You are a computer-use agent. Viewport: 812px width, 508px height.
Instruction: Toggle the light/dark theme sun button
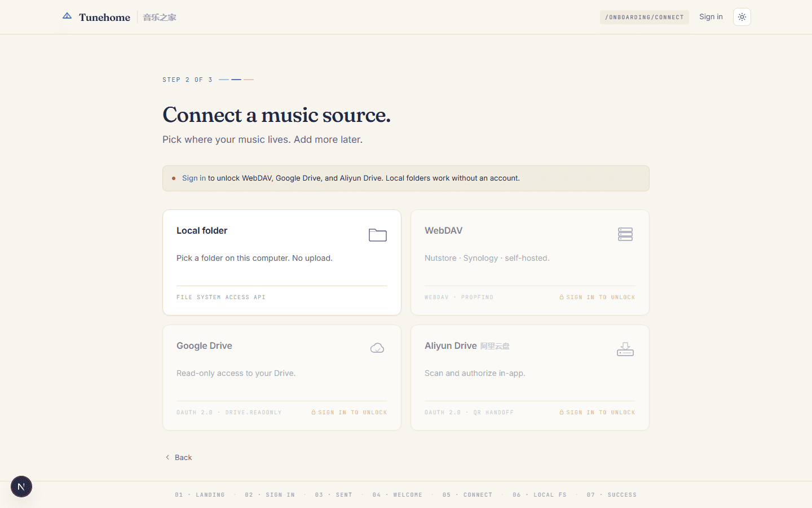point(742,17)
